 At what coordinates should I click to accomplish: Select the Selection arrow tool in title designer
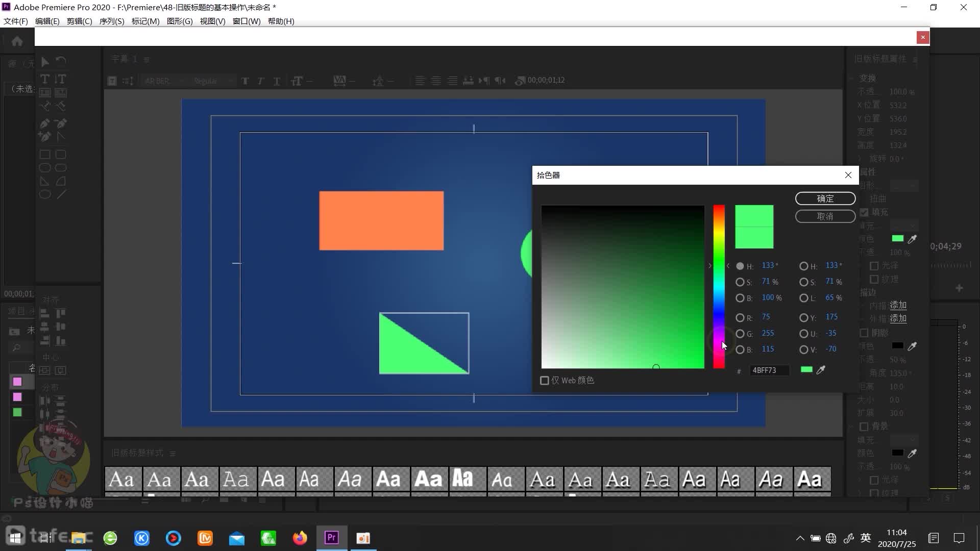pyautogui.click(x=45, y=62)
